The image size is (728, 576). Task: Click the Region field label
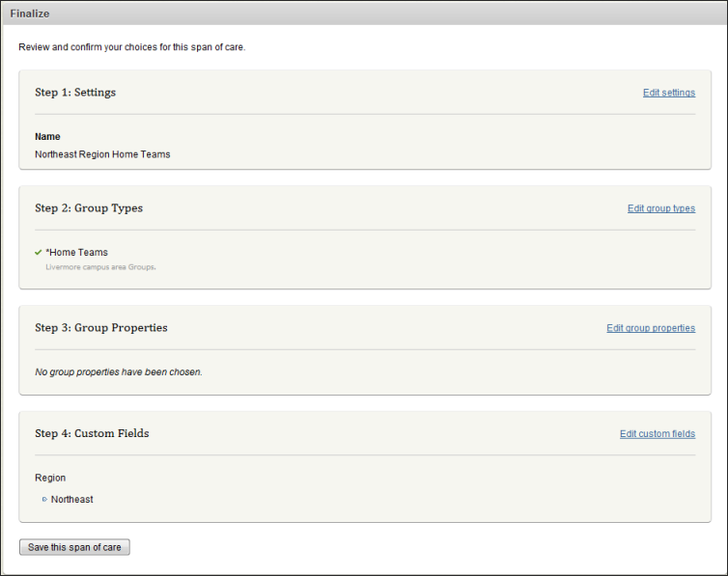[50, 478]
